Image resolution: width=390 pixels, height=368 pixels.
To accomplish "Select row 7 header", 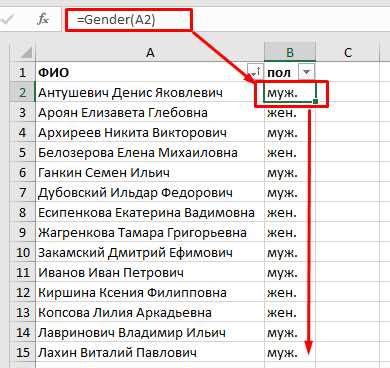I will tap(22, 192).
